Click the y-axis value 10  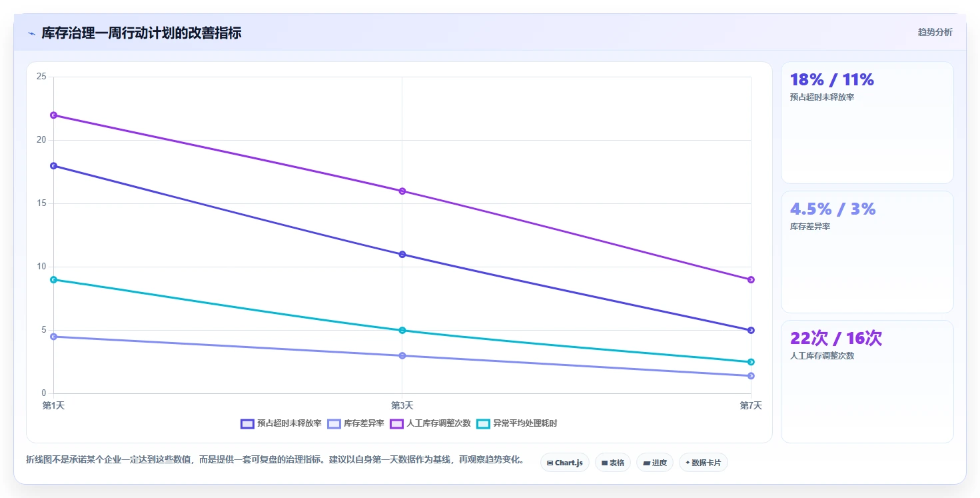[41, 267]
